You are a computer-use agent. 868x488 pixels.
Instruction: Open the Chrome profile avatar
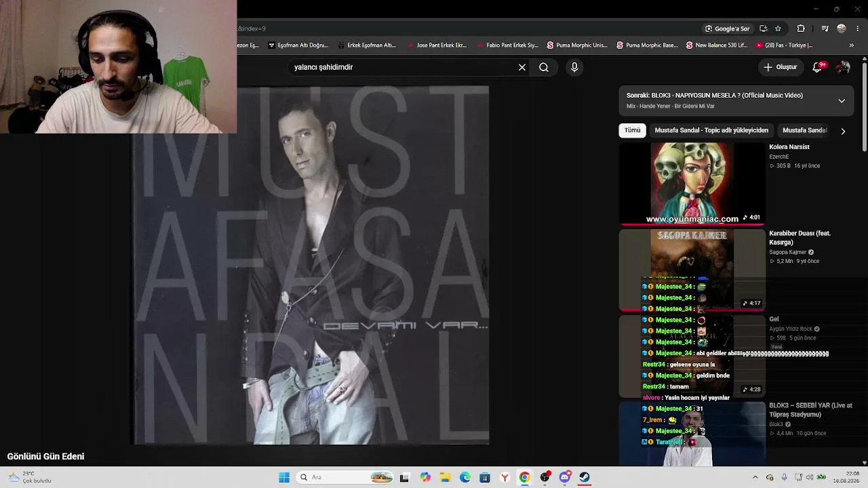(842, 28)
